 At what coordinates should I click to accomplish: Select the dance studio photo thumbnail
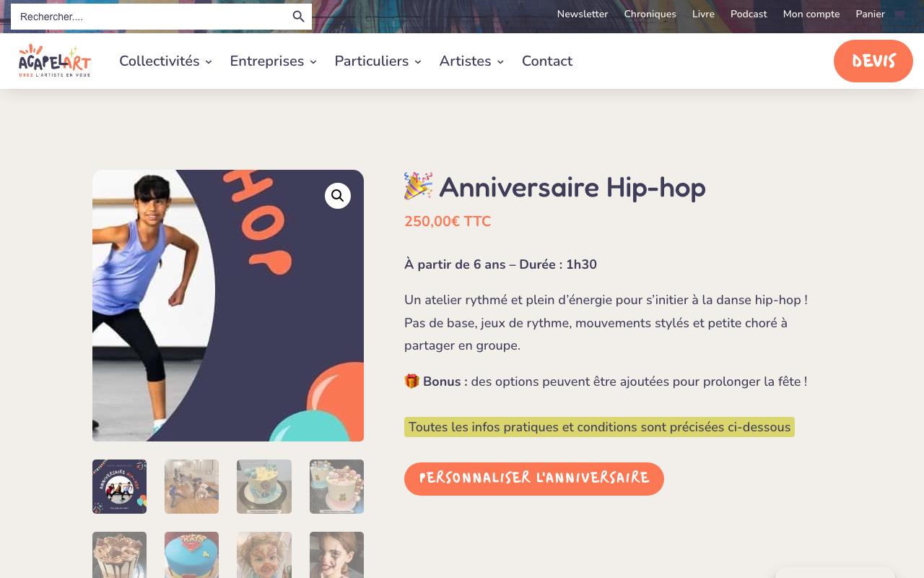191,486
